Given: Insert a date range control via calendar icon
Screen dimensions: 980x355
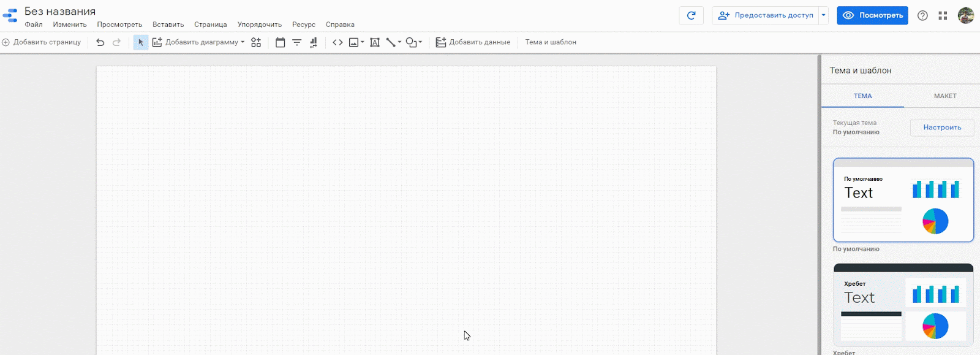Looking at the screenshot, I should point(281,42).
